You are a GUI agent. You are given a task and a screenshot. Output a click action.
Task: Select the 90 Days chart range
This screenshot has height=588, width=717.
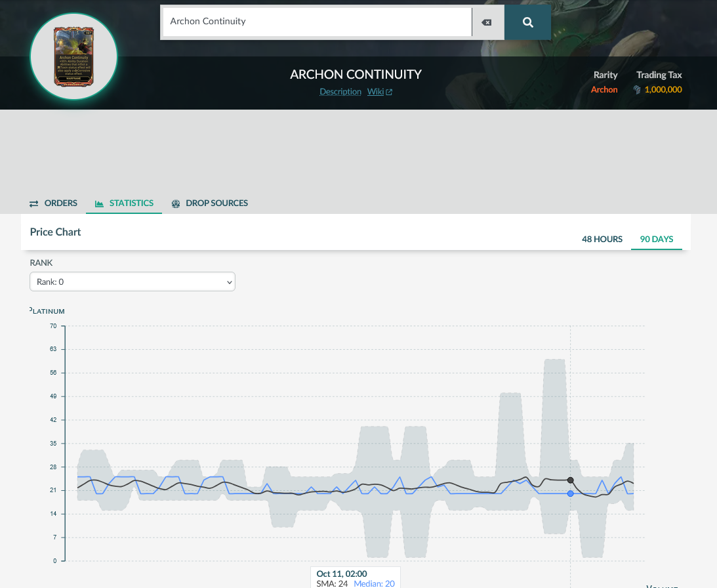click(x=656, y=240)
